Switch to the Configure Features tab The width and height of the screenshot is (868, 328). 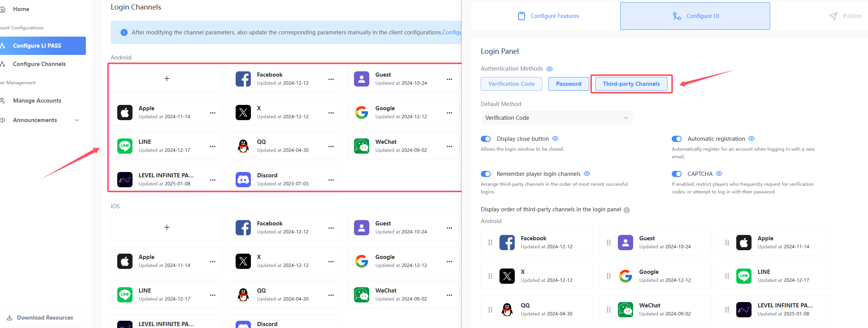(x=548, y=16)
